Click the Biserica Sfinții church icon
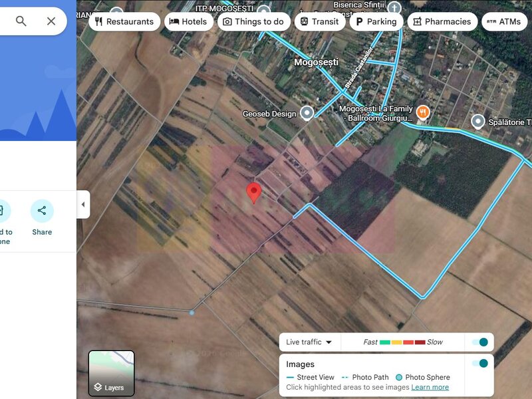 (394, 8)
